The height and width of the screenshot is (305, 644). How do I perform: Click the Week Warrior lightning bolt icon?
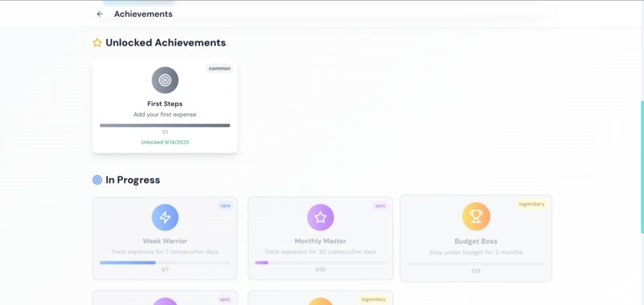pos(165,217)
